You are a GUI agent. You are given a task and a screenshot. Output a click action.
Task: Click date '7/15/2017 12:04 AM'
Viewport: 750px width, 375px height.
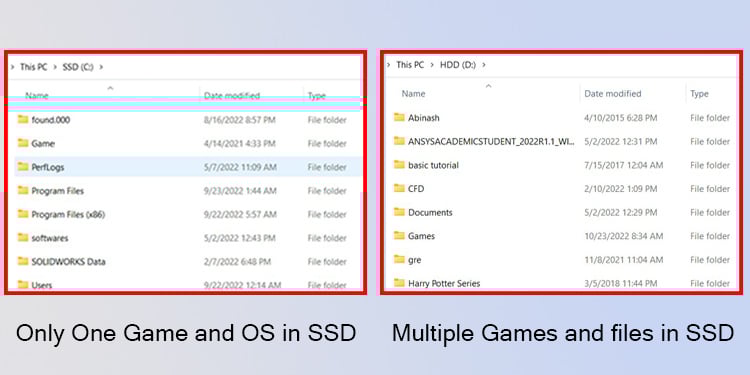(x=624, y=165)
